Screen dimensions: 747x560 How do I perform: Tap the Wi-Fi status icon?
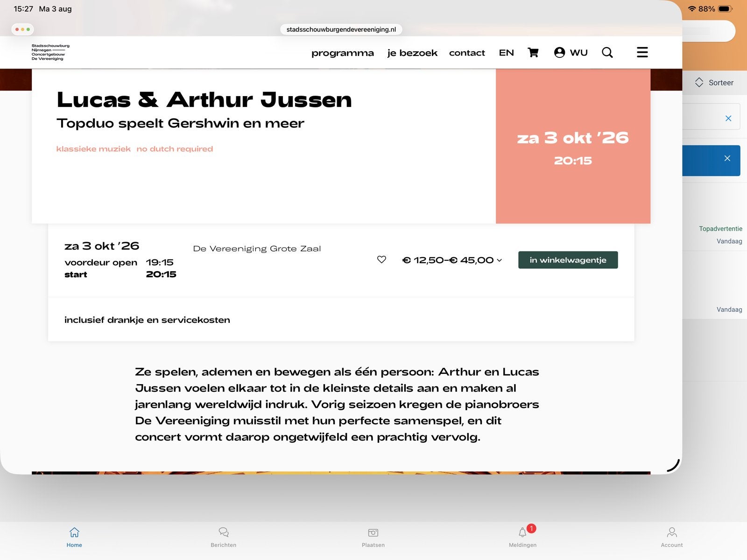pos(692,9)
